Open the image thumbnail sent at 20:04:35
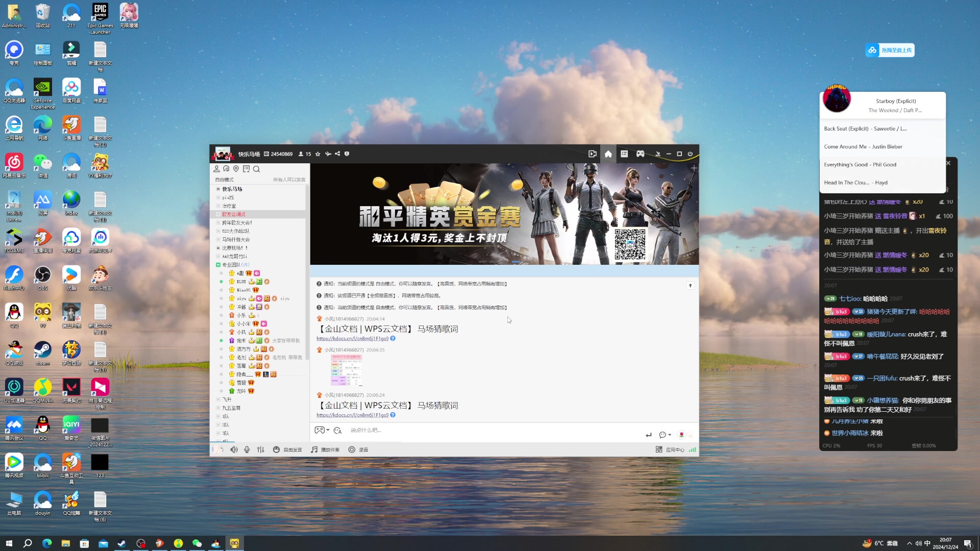This screenshot has height=551, width=980. tap(346, 370)
